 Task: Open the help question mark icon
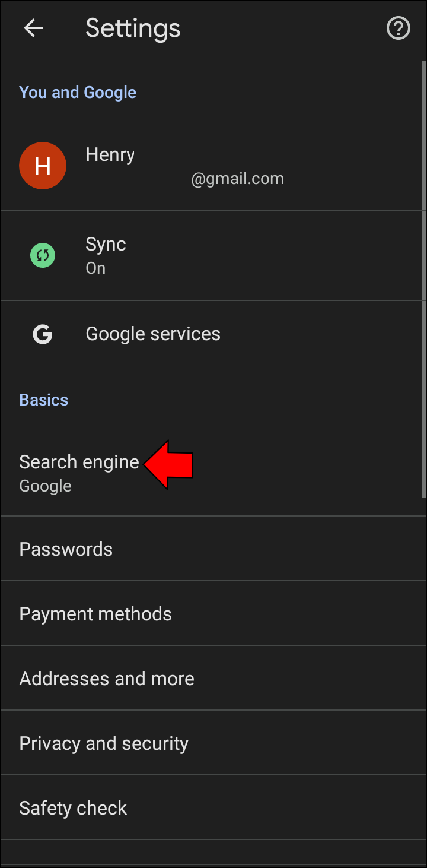398,28
